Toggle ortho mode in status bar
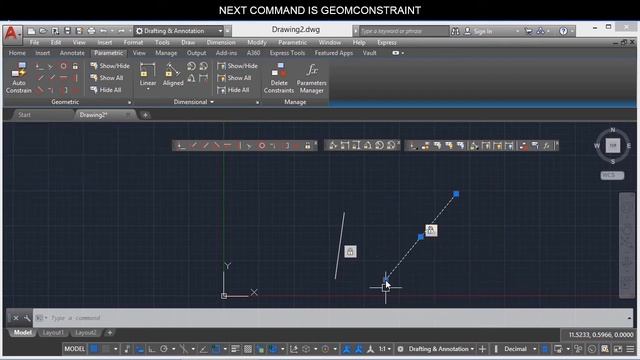The width and height of the screenshot is (640, 360). click(x=151, y=349)
